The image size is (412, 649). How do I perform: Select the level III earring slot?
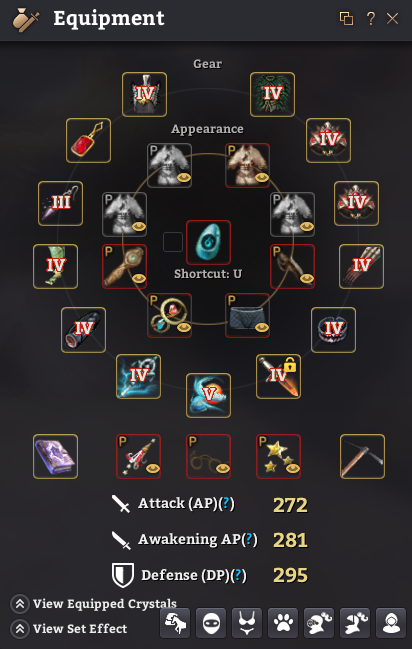coord(60,203)
